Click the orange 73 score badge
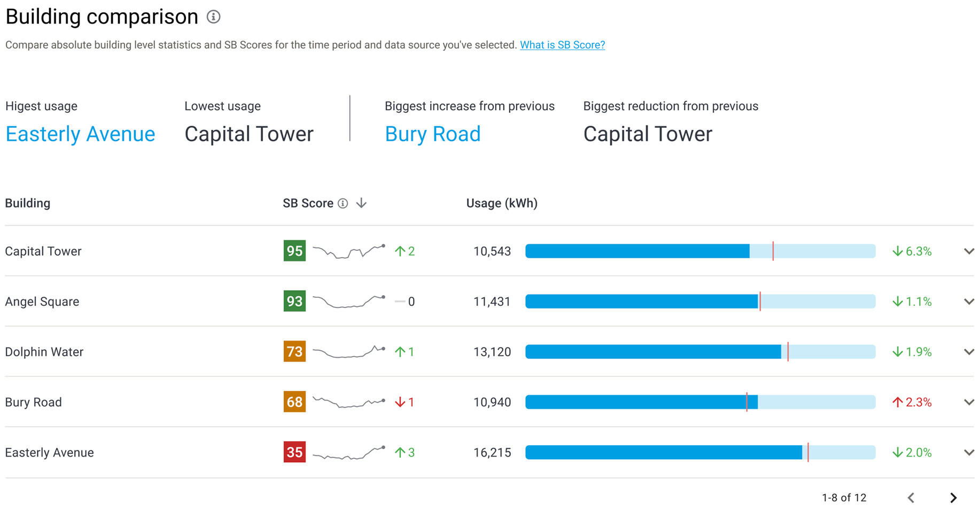This screenshot has height=517, width=980. pyautogui.click(x=294, y=351)
